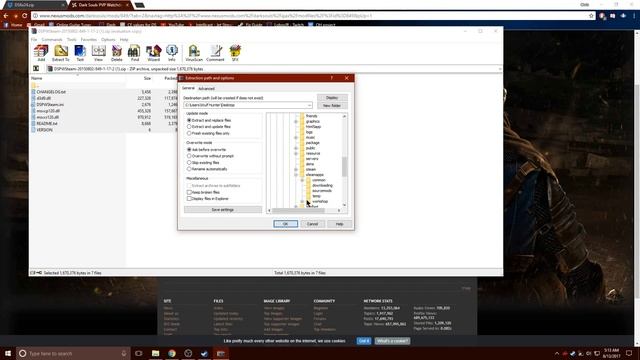Enable Display files in Explorer checkbox
The image size is (640, 360).
[x=189, y=199]
